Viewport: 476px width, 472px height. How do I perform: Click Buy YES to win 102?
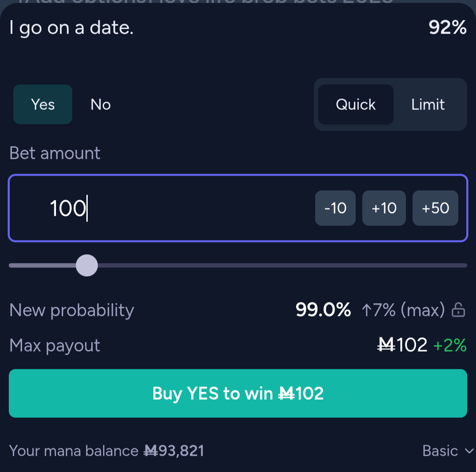coord(238,393)
